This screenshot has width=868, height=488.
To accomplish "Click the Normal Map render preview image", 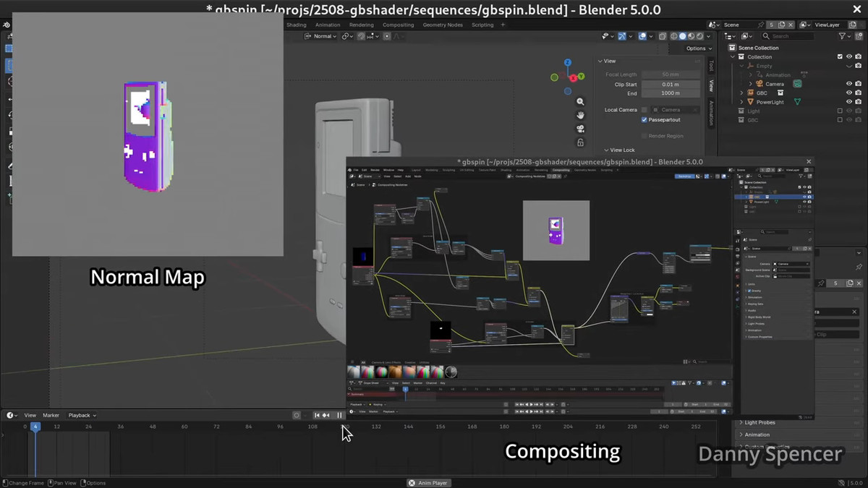I will (148, 134).
